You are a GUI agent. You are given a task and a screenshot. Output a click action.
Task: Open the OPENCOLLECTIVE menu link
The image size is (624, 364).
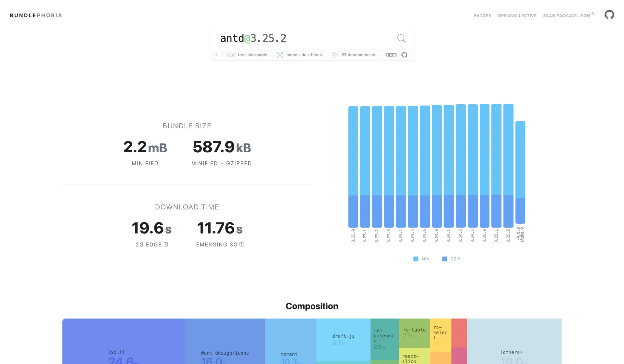pyautogui.click(x=517, y=16)
